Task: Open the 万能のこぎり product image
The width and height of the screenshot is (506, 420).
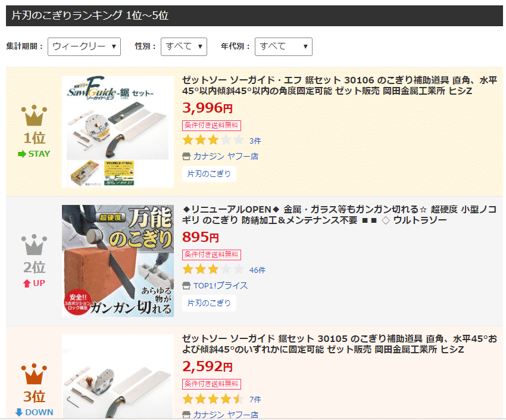Action: (x=118, y=261)
